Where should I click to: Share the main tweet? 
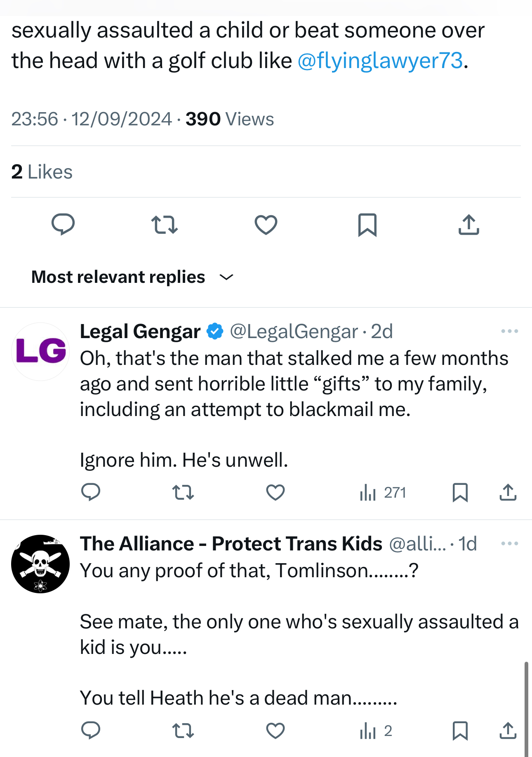[x=468, y=225]
